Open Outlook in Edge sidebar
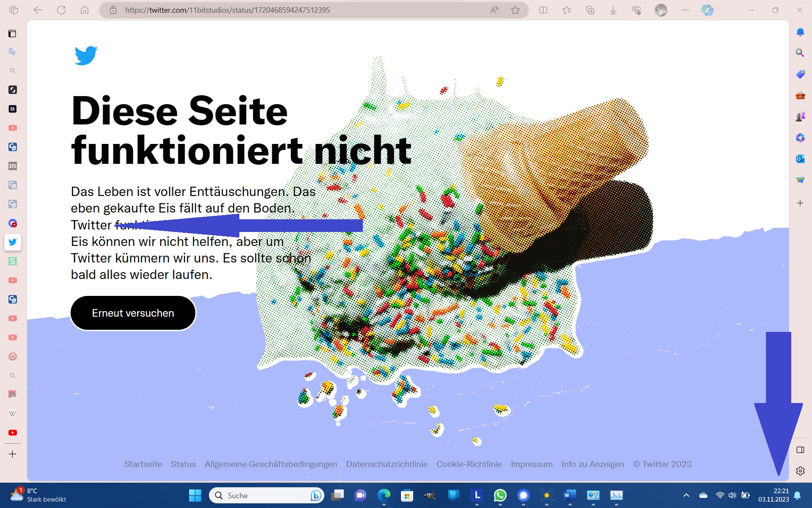 tap(800, 159)
